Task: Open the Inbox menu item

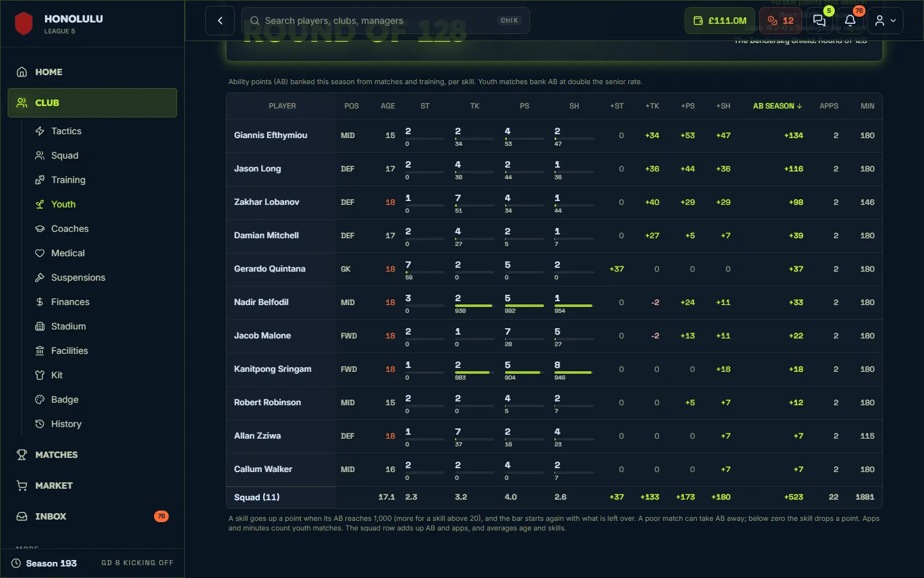Action: [92, 516]
